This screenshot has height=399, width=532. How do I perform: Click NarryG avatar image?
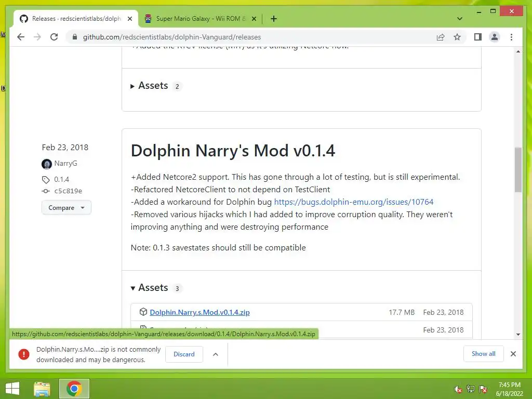coord(46,164)
